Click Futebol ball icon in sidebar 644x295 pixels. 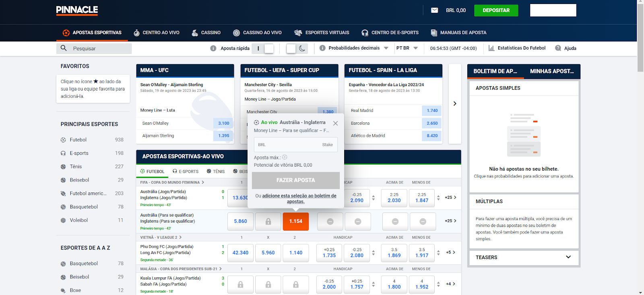63,140
